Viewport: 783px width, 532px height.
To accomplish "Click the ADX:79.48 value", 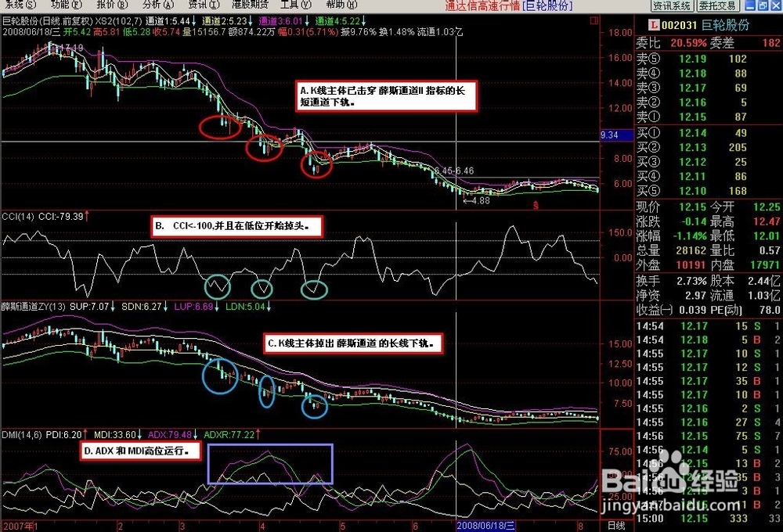I will 170,435.
